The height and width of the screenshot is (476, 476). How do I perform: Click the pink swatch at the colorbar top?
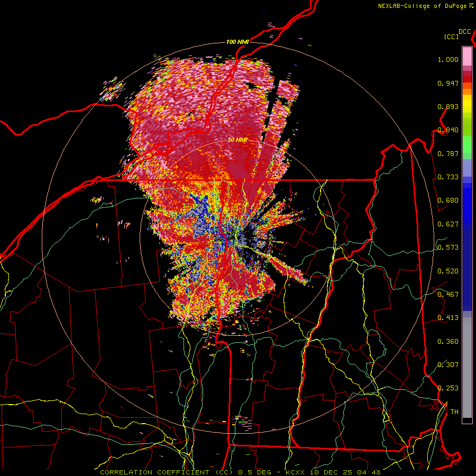point(467,56)
